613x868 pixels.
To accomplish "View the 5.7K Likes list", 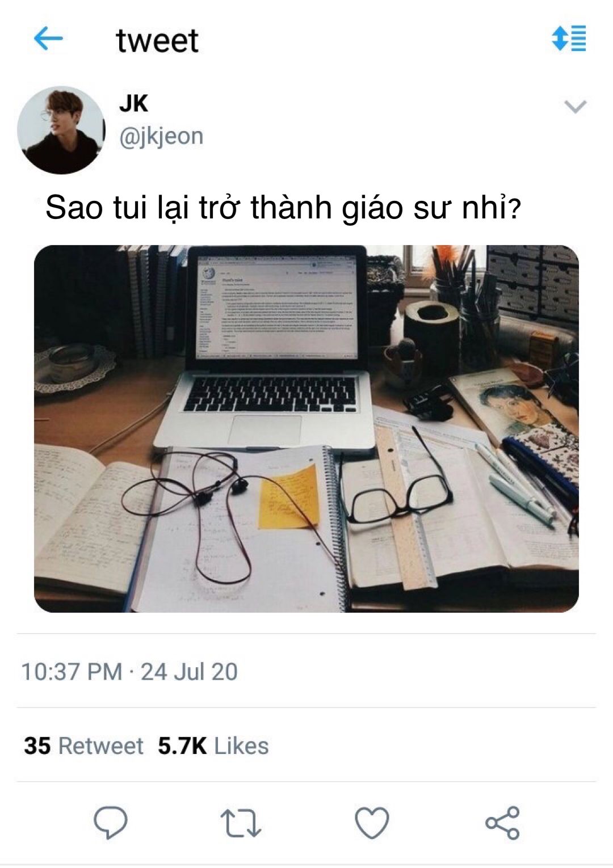I will click(x=213, y=745).
